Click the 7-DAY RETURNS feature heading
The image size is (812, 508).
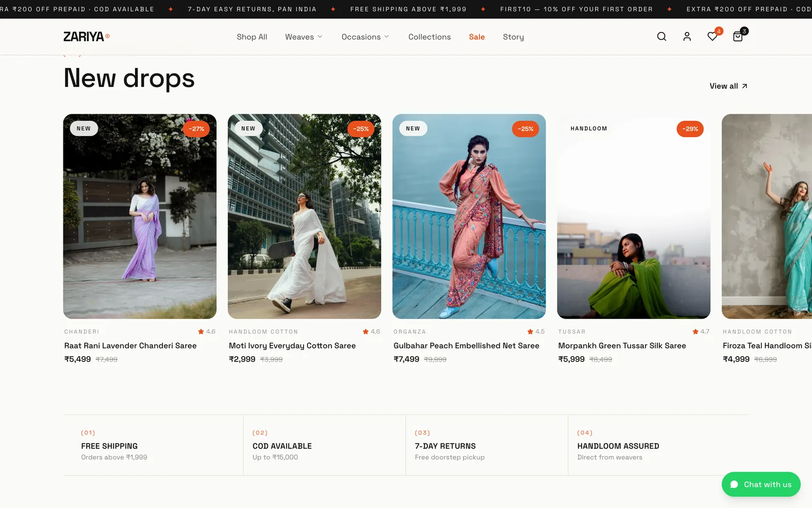coord(445,446)
